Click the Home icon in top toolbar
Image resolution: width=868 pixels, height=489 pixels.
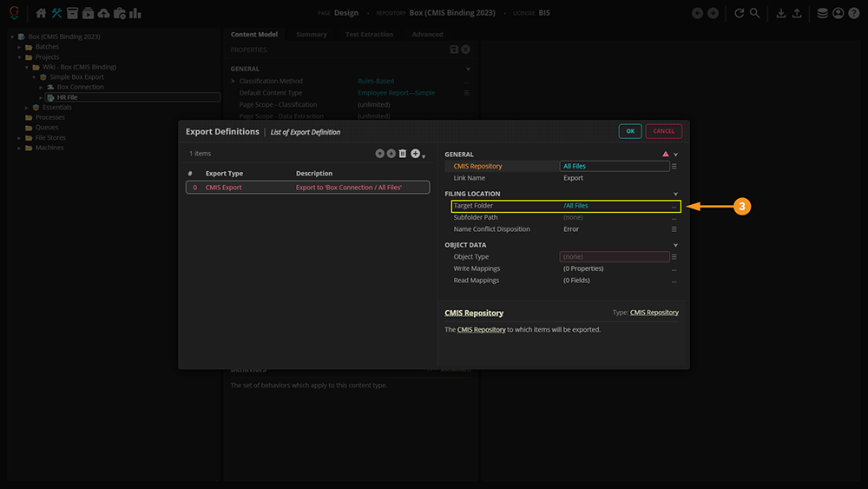click(41, 13)
